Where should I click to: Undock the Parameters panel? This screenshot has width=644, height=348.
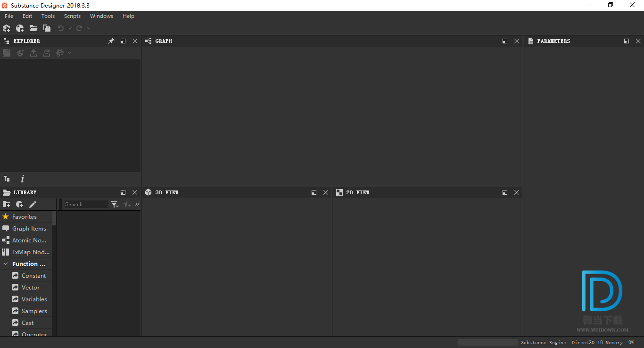627,41
